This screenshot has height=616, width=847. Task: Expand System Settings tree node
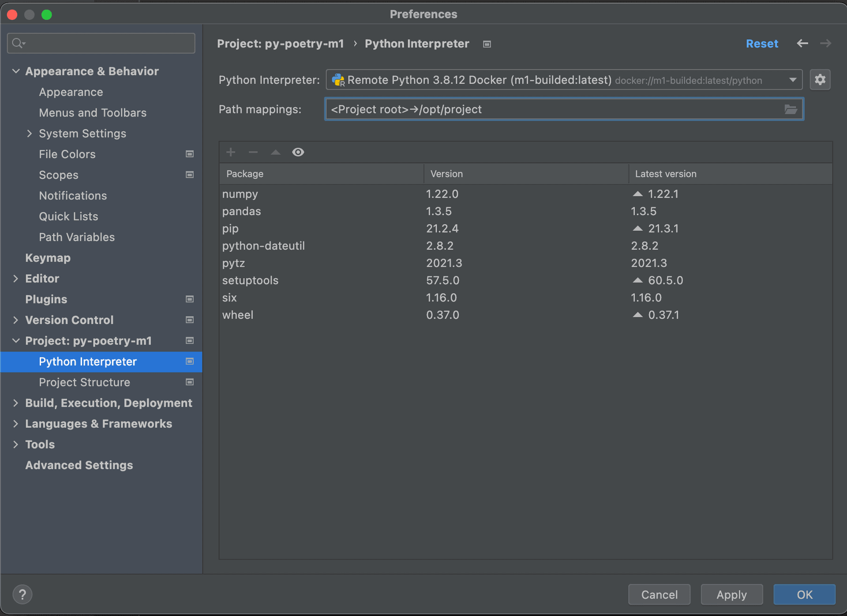click(30, 133)
